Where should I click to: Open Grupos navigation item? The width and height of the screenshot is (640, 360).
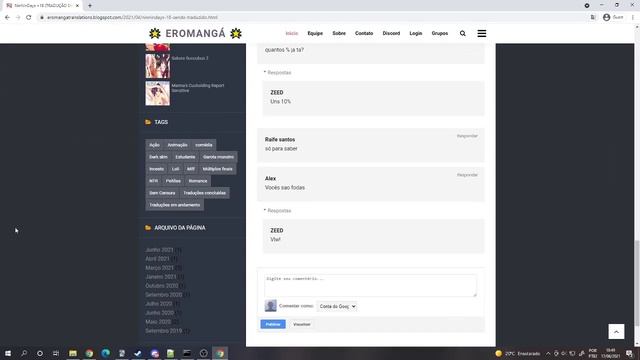tap(440, 33)
